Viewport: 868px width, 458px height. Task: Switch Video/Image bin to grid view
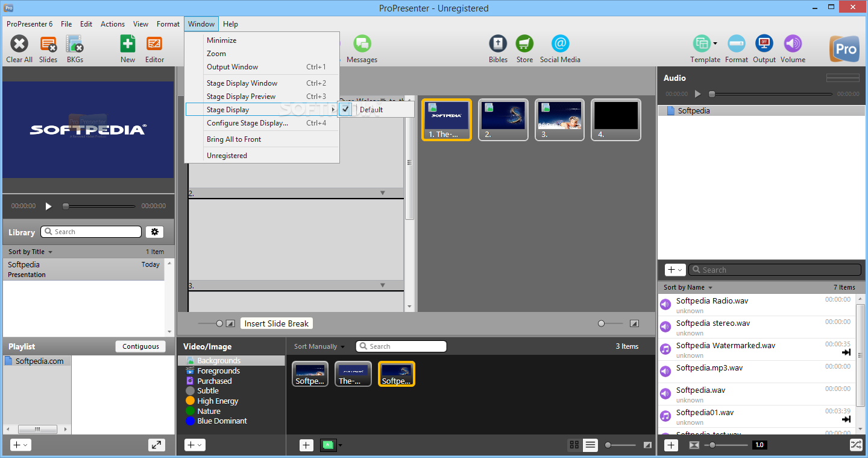click(574, 445)
